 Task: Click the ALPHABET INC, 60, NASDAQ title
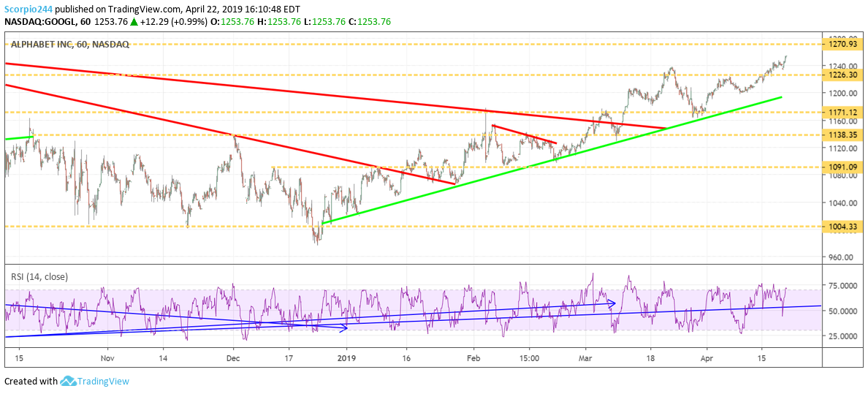coord(69,45)
